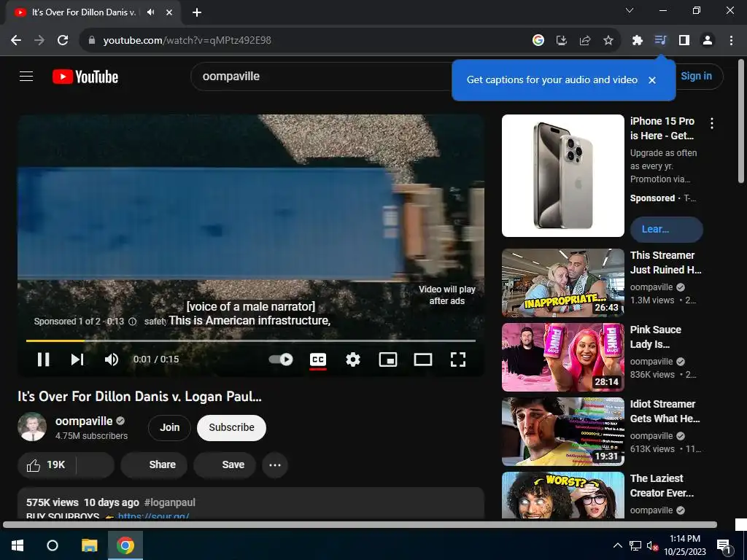Select the 'It's Over For Dillon Danis' tab

coord(93,12)
